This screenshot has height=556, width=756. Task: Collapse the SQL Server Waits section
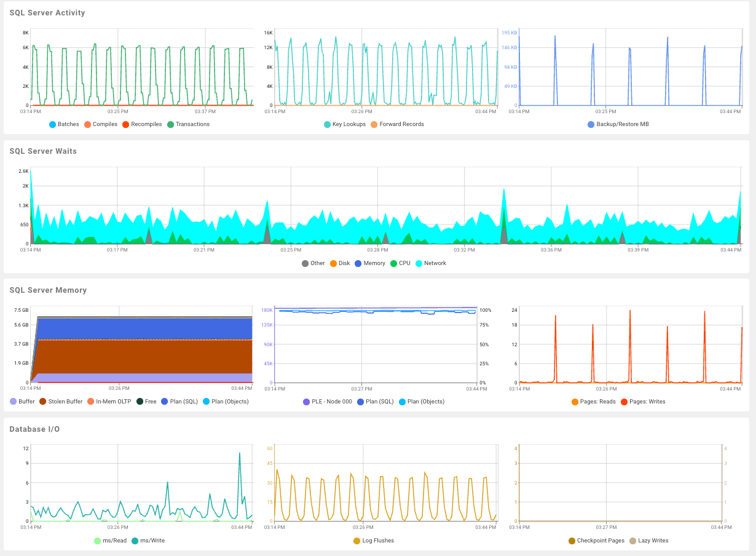(x=42, y=151)
